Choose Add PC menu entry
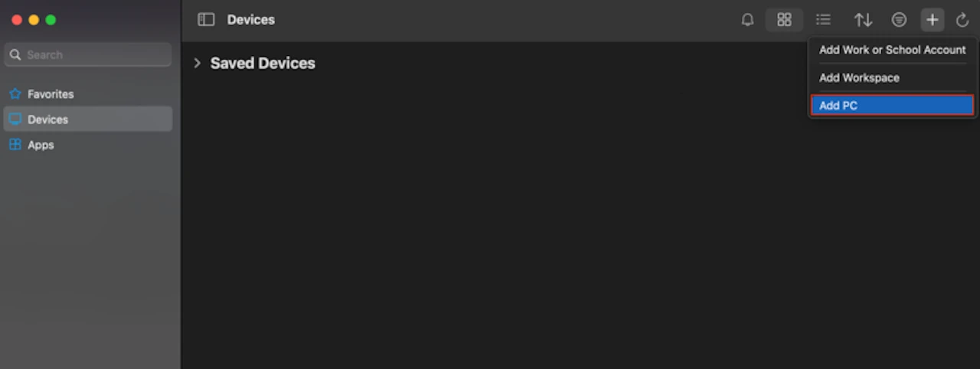980x369 pixels. coord(891,105)
